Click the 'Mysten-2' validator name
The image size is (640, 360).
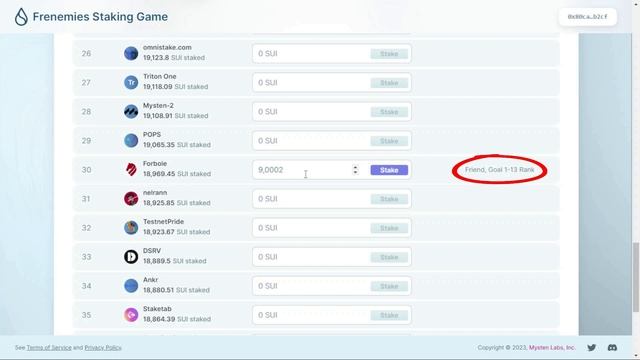point(158,105)
